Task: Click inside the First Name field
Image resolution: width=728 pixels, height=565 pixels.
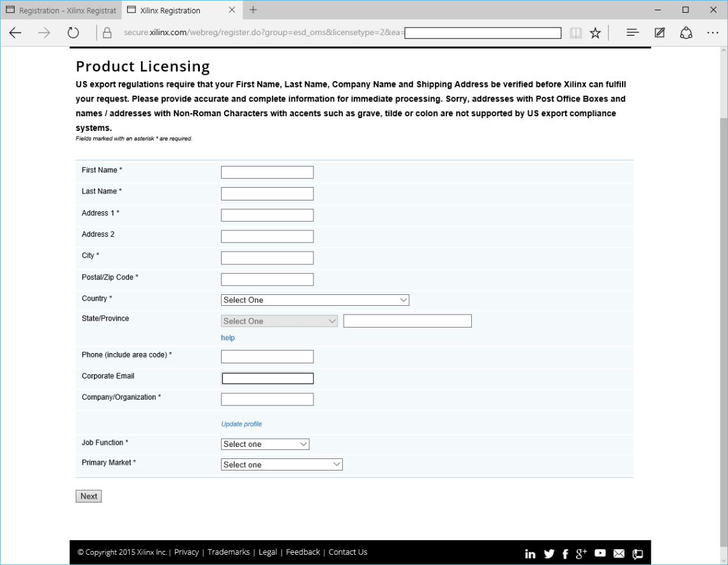Action: (267, 172)
